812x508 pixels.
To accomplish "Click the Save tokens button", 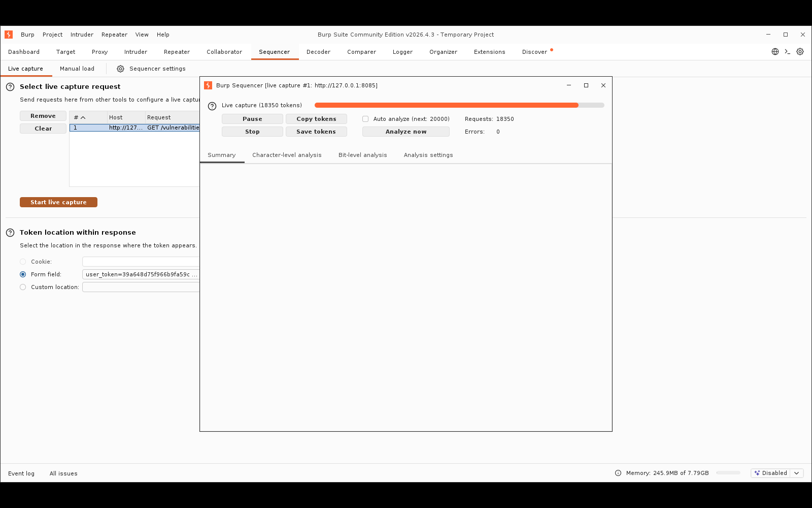I will [316, 132].
